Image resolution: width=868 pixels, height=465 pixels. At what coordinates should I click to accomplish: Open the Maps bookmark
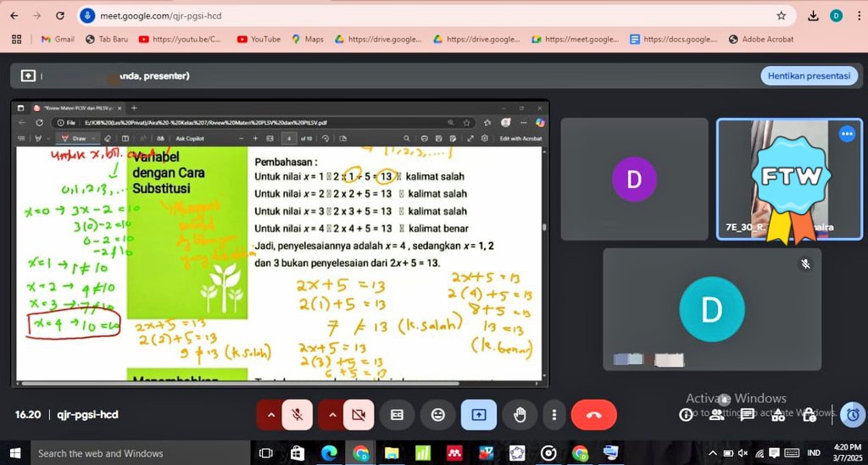[x=308, y=39]
